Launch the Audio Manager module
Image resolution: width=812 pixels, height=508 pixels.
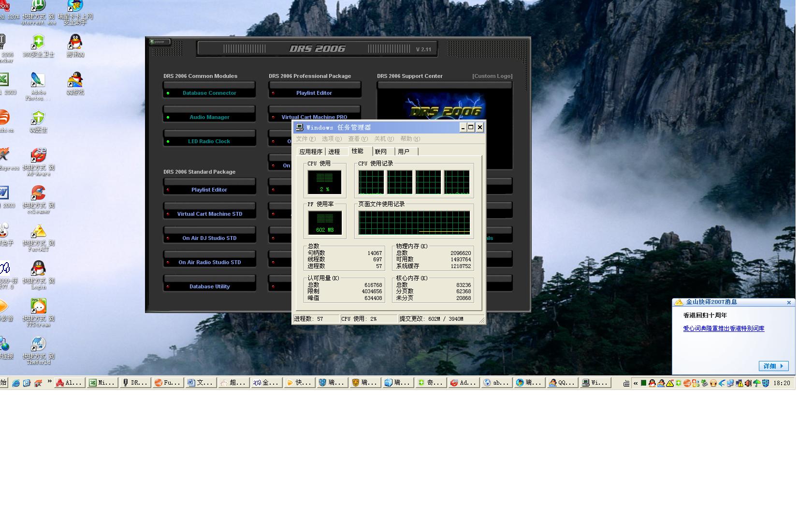click(x=209, y=117)
